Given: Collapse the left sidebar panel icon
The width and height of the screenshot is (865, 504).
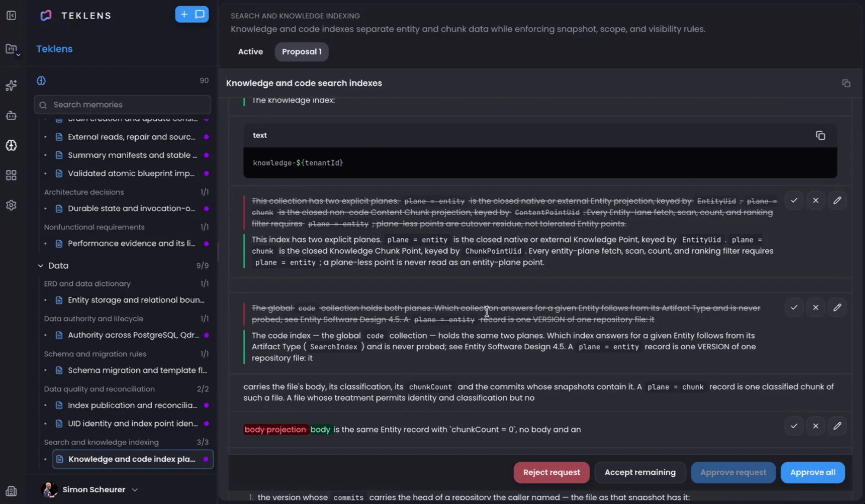Looking at the screenshot, I should 11,16.
